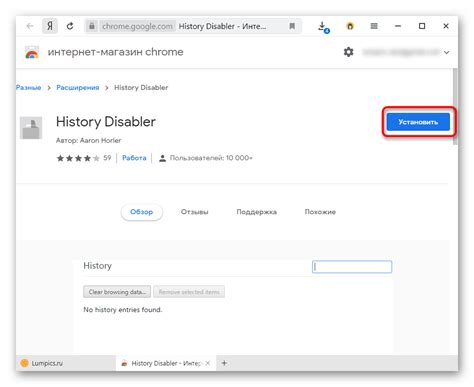
Task: Open a new tab with plus
Action: coord(224,363)
